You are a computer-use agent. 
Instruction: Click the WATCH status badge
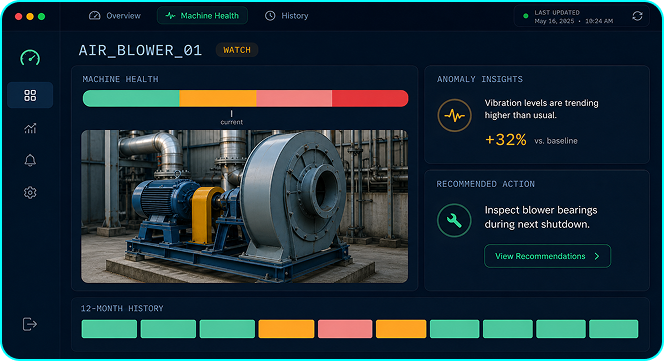tap(237, 50)
